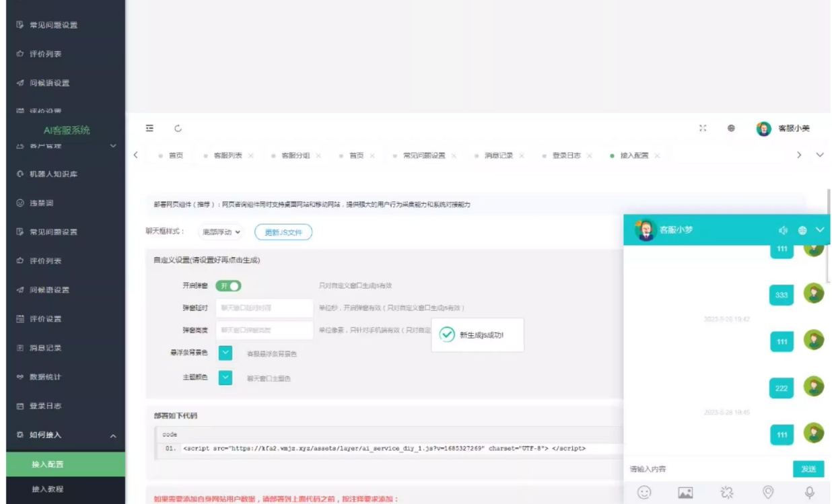Click the microphone voice input icon
The height and width of the screenshot is (504, 832).
coord(810,493)
